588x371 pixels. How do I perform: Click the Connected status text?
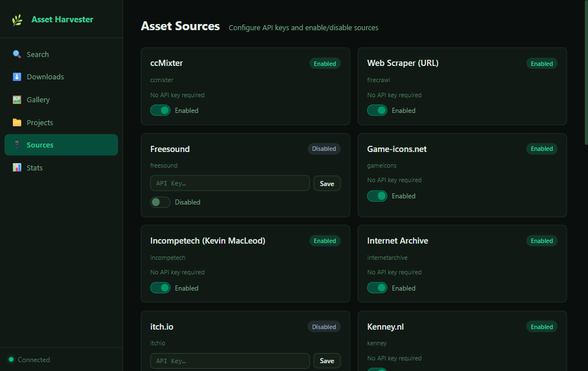tap(34, 360)
